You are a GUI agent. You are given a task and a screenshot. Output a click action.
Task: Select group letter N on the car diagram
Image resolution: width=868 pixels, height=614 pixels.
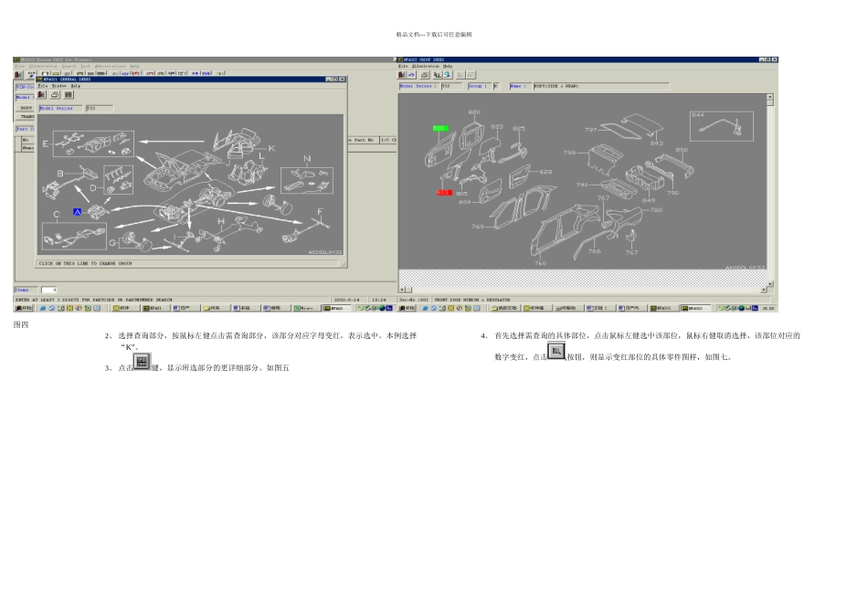(x=307, y=159)
